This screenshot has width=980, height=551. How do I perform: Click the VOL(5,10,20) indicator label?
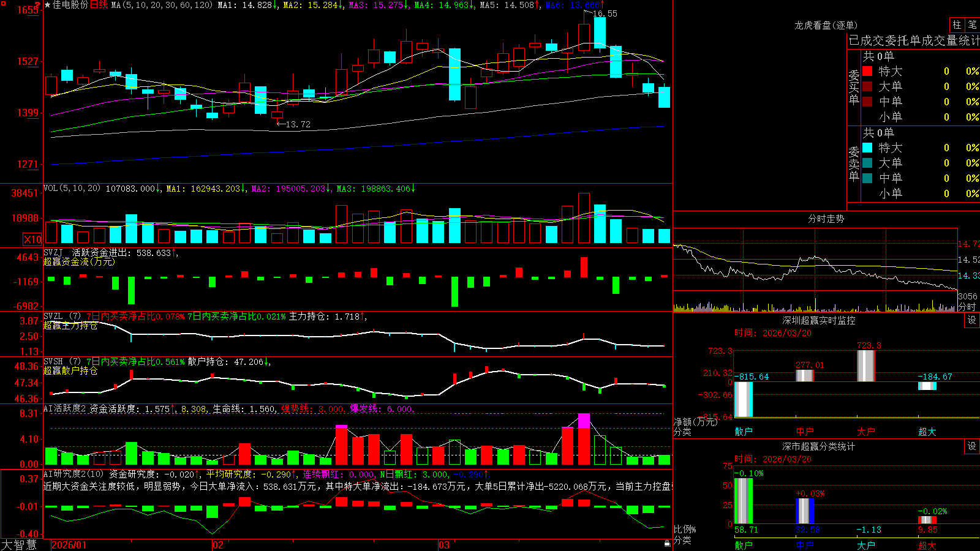click(72, 189)
